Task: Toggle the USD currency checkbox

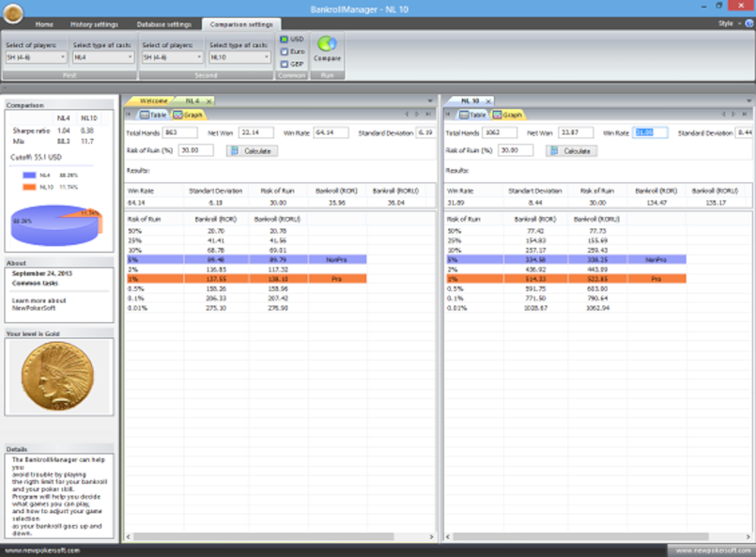Action: [284, 39]
